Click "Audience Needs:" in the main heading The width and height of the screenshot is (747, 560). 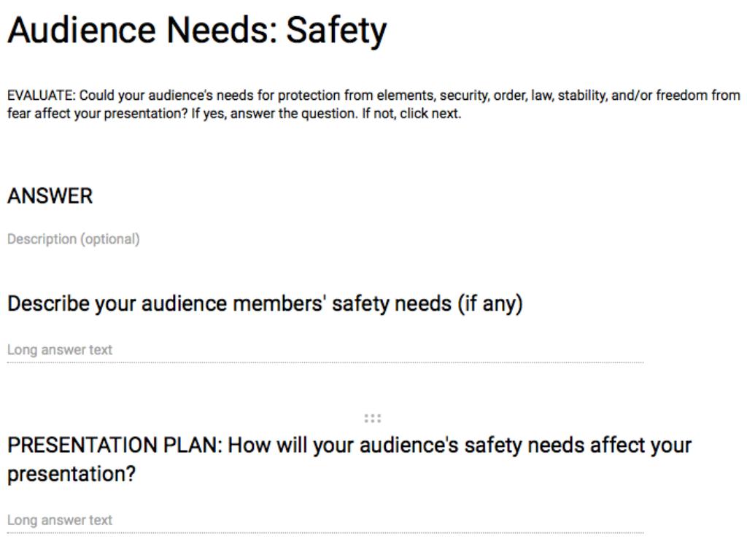[x=142, y=31]
